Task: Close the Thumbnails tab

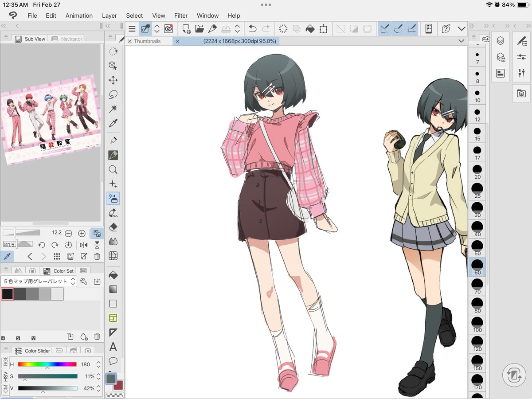Action: (x=129, y=41)
